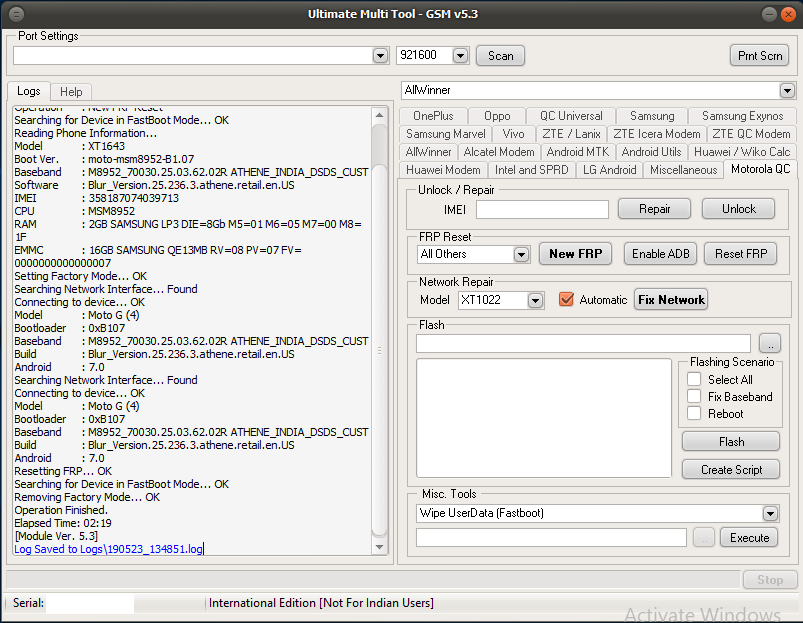
Task: Click the Flash partitions list box
Action: pyautogui.click(x=544, y=418)
